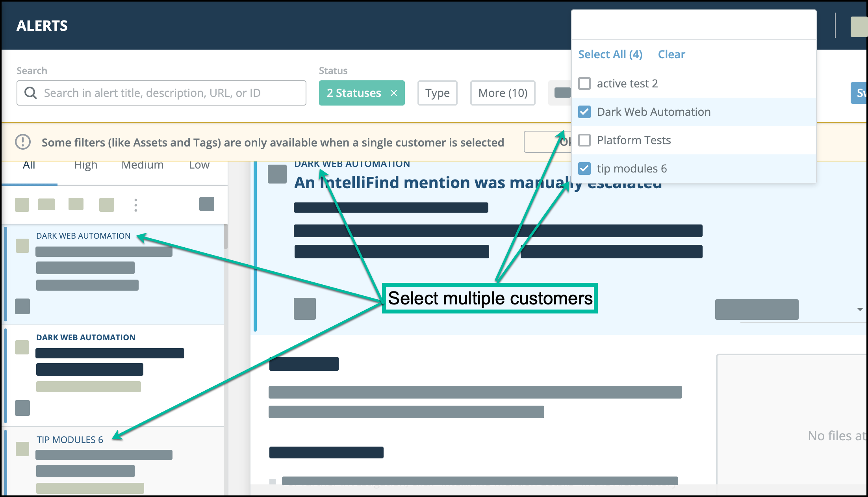The height and width of the screenshot is (497, 868).
Task: Check the active test 2 customer
Action: pyautogui.click(x=584, y=83)
